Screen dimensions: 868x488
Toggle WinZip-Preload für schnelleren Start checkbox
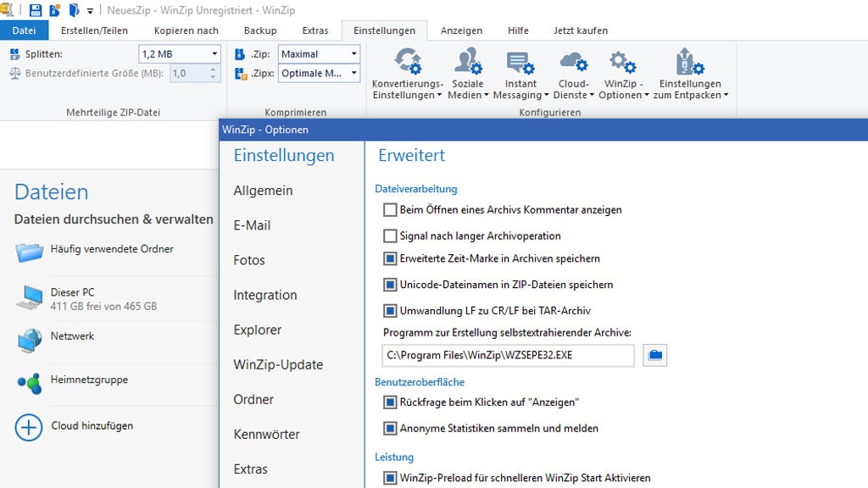390,478
